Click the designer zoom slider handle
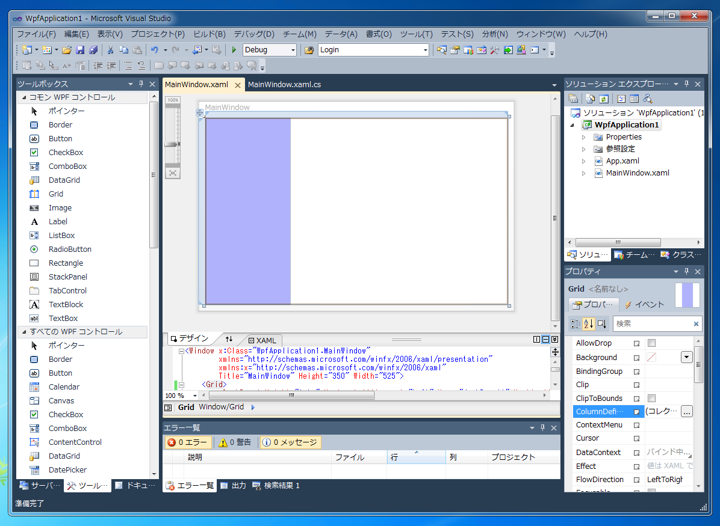 coord(173,145)
